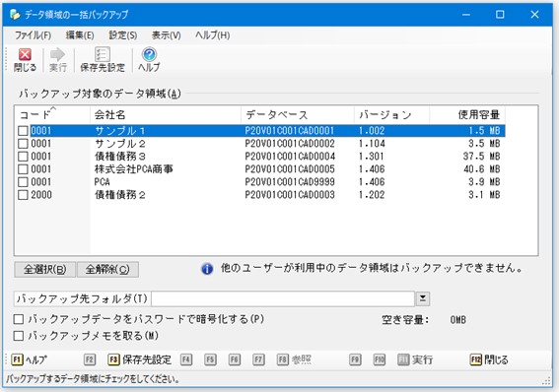Click the 37.5 MB usage value
This screenshot has width=559, height=392.
click(482, 157)
